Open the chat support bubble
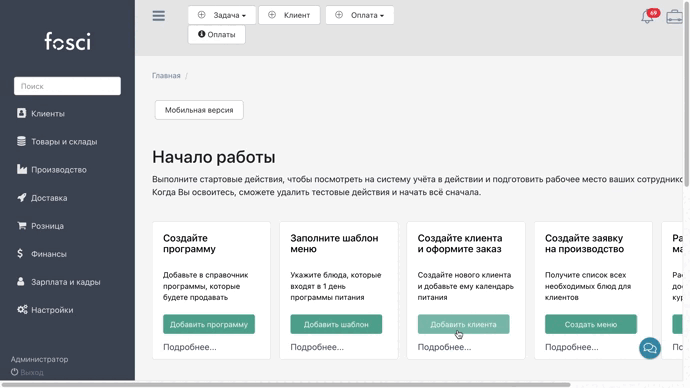Screen dimensions: 690x388 coord(650,348)
